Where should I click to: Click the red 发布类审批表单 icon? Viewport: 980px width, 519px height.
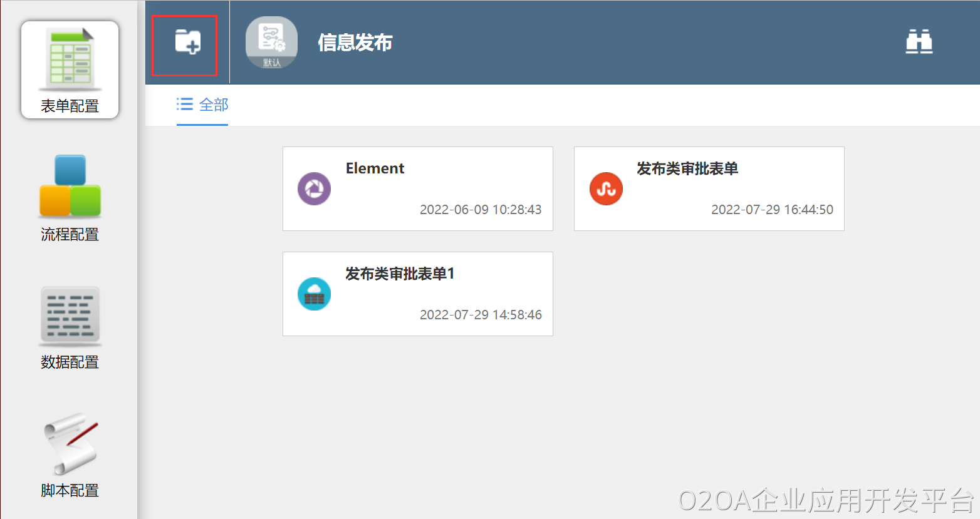point(606,188)
